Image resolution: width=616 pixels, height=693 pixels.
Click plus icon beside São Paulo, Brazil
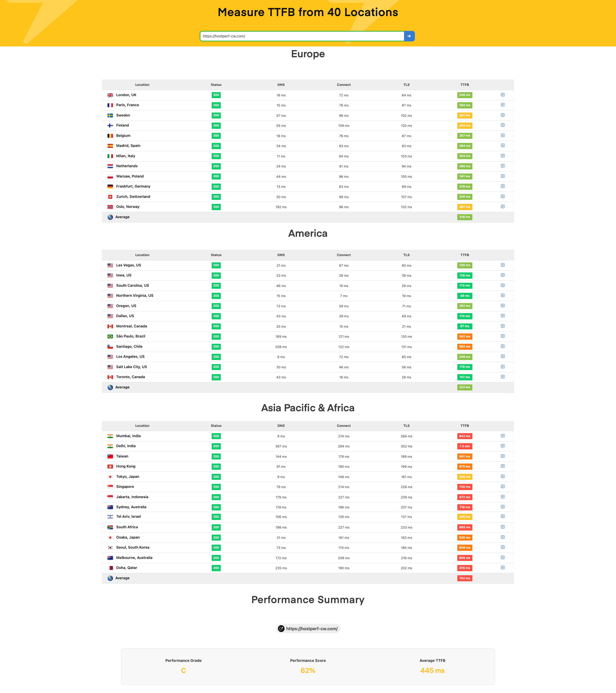pyautogui.click(x=502, y=336)
